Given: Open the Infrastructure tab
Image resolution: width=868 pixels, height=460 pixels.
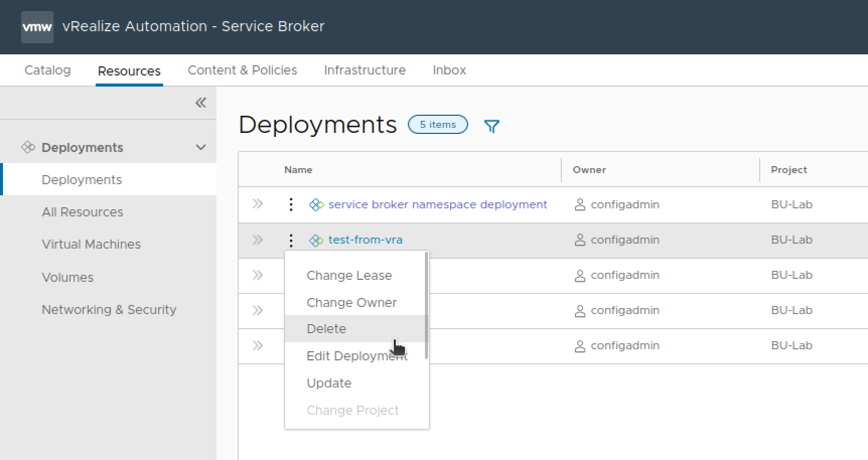Looking at the screenshot, I should click(365, 70).
